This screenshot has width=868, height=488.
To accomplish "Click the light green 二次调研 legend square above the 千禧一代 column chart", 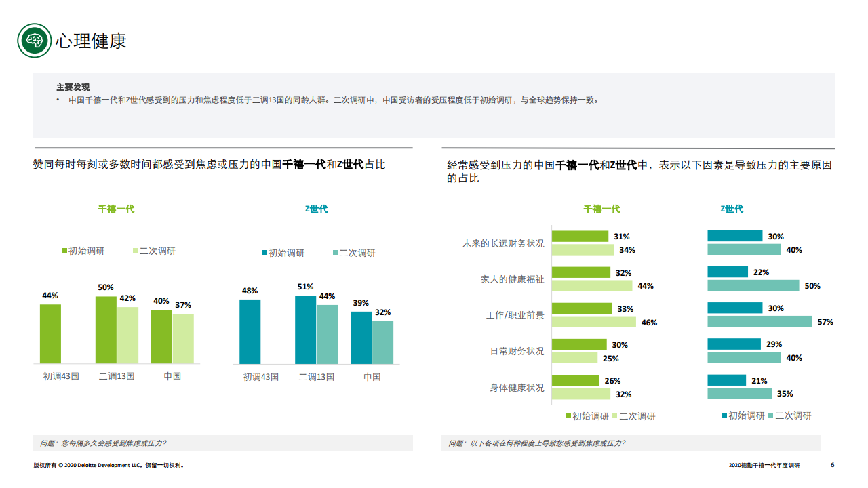I will point(135,251).
